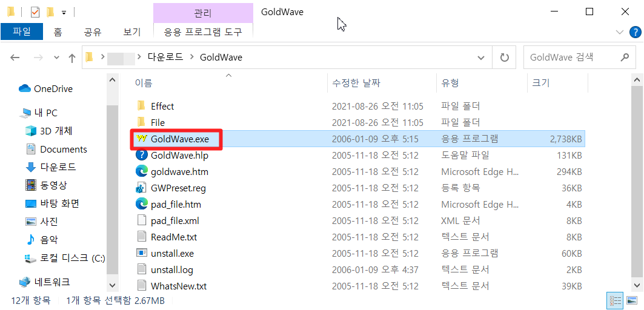Click the file list scroll up arrow
The height and width of the screenshot is (310, 644).
(x=636, y=80)
